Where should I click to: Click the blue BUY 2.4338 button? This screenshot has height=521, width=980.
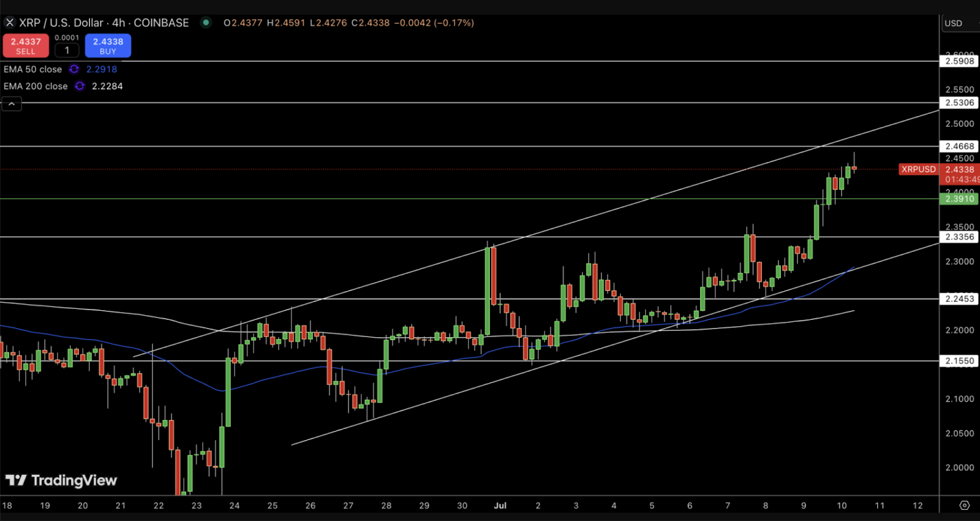point(108,46)
